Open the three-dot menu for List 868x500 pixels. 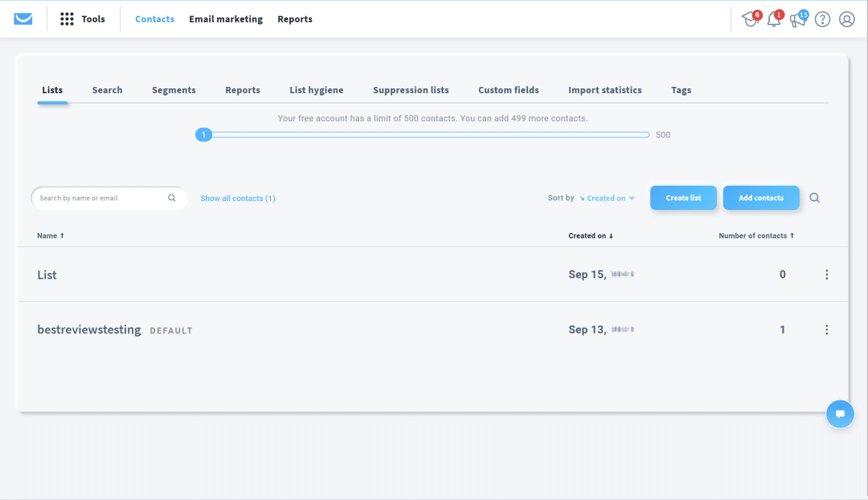(826, 275)
